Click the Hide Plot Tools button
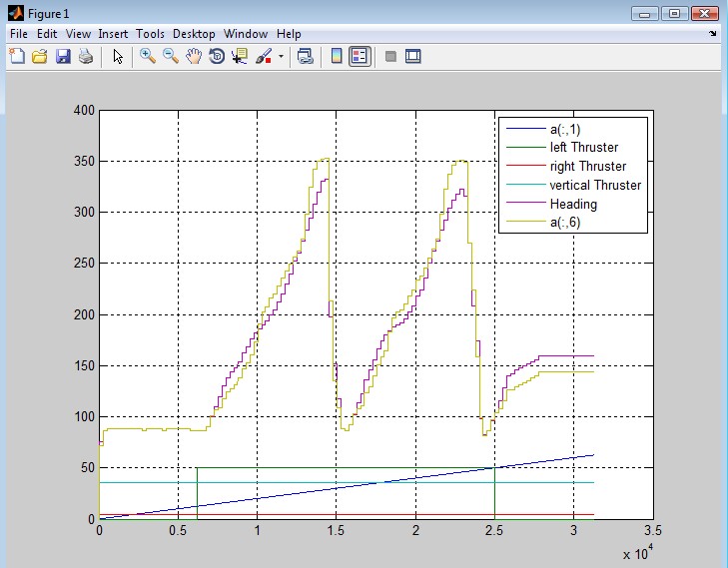 click(x=390, y=57)
